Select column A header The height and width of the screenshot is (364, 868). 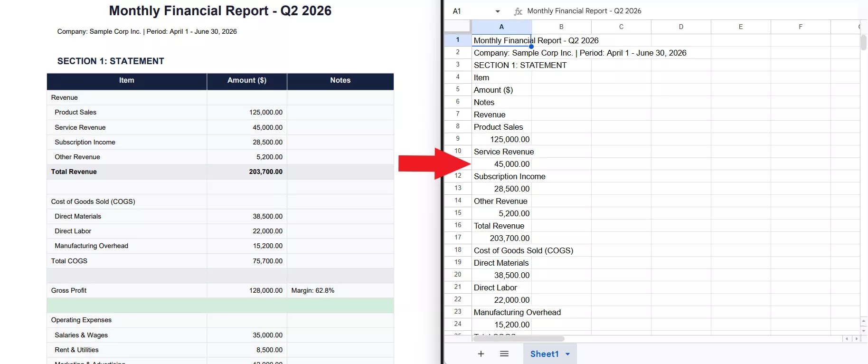(x=501, y=27)
